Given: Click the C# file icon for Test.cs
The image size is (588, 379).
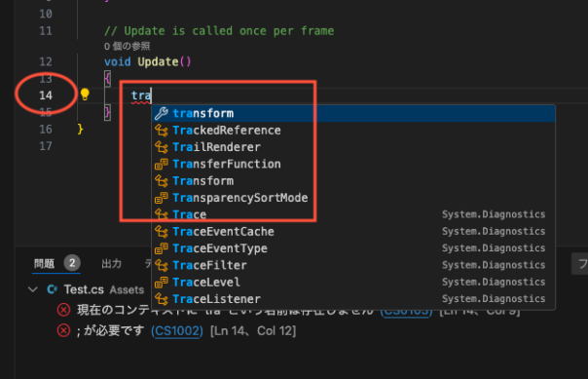Looking at the screenshot, I should [x=53, y=289].
